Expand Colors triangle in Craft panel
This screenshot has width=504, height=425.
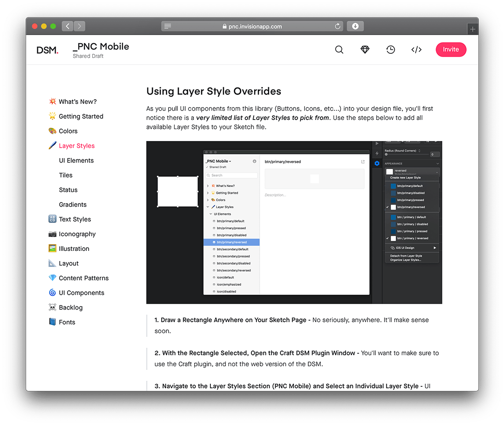[x=208, y=200]
